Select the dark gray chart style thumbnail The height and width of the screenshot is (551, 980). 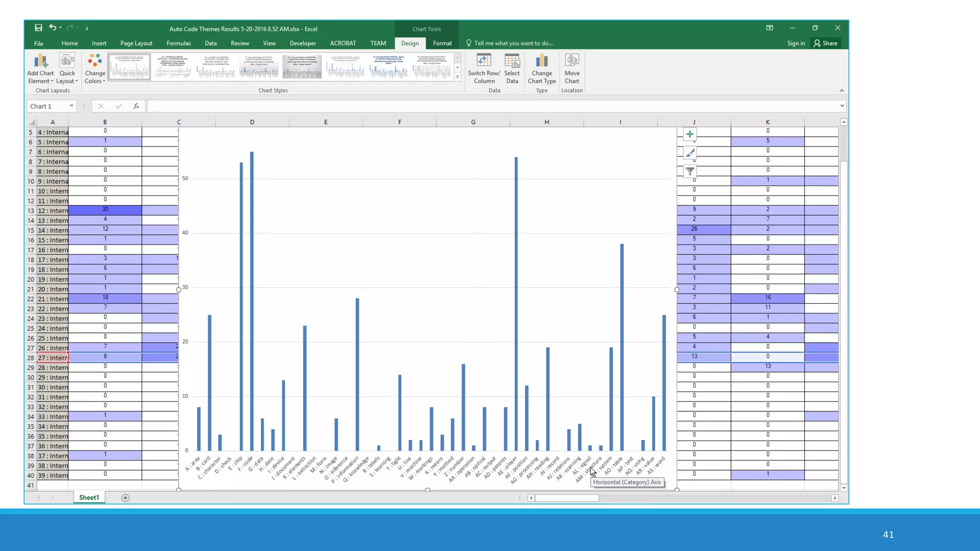[302, 66]
